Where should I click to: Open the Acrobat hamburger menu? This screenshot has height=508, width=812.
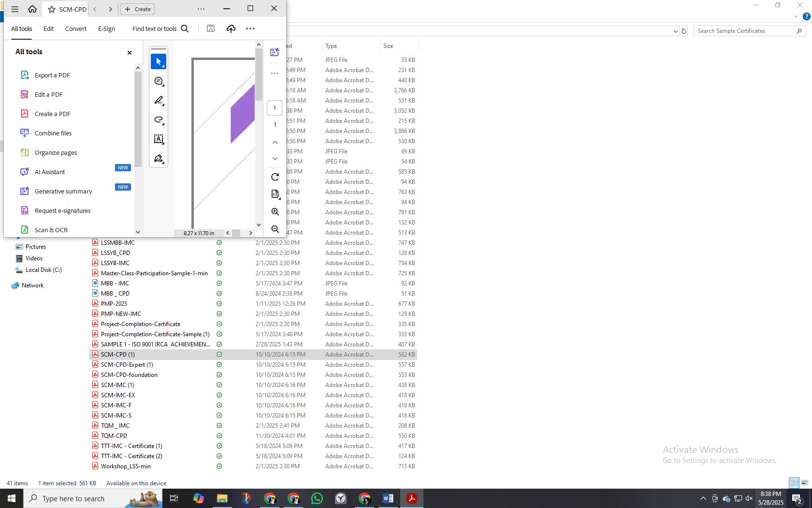(x=15, y=9)
